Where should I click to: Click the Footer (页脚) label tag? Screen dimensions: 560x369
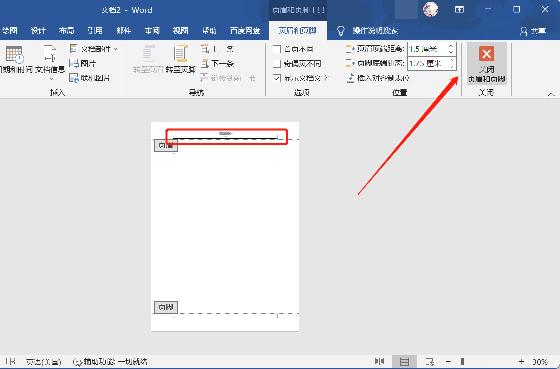[166, 307]
